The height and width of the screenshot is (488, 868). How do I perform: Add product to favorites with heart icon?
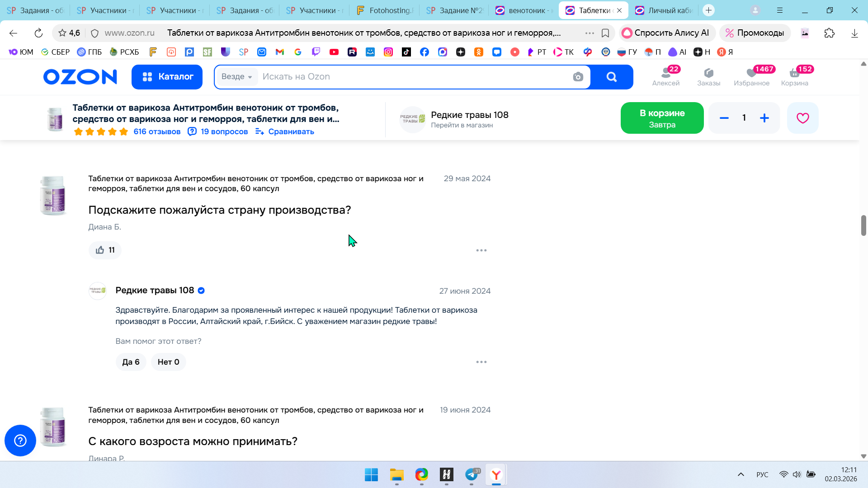click(802, 118)
